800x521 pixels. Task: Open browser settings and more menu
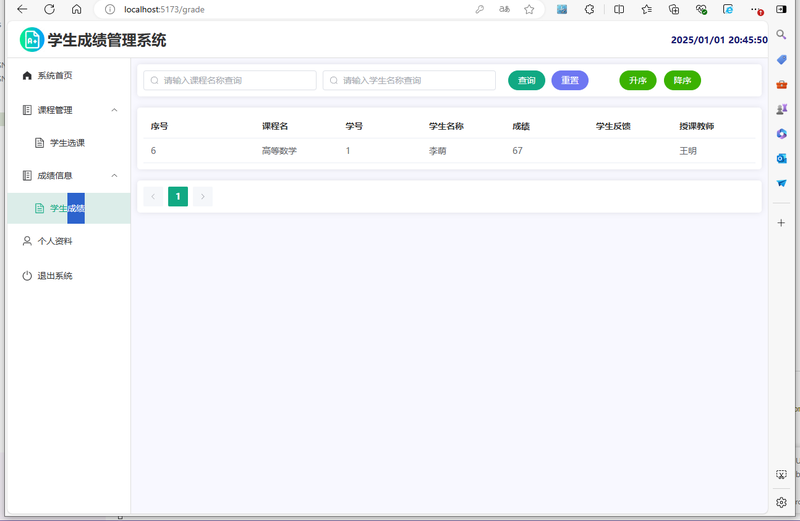tap(756, 9)
